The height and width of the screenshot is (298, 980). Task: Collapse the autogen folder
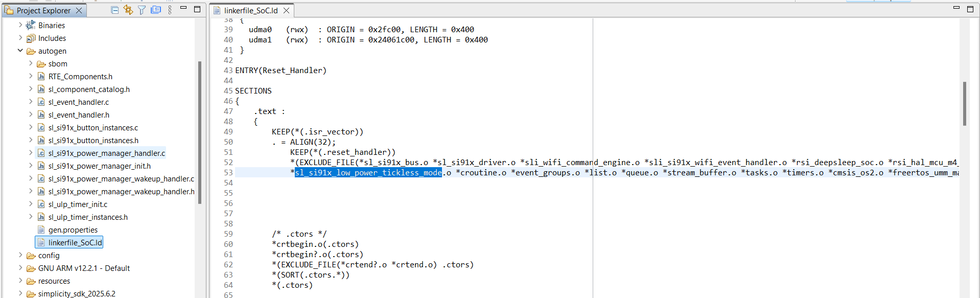[20, 51]
